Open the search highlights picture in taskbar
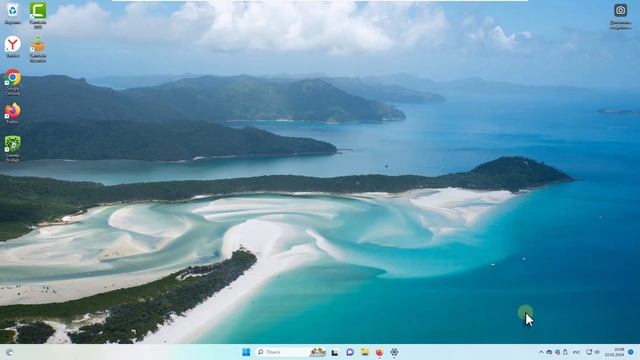Screen dimensions: 640x360 point(318,352)
